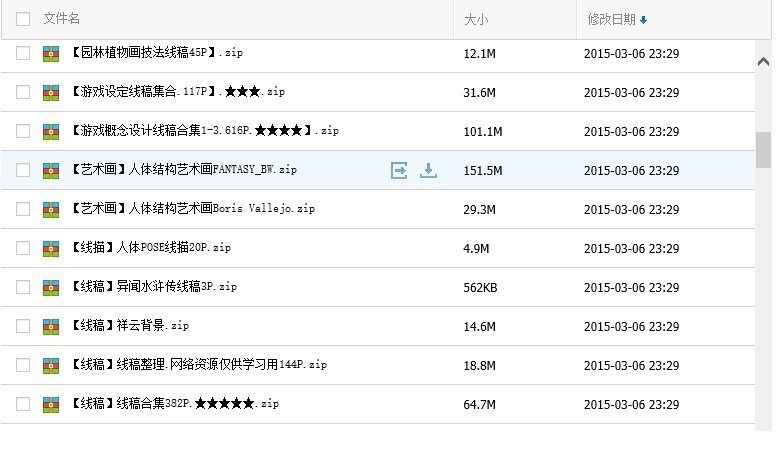Click zip icon of 园林植物画技法线稿45P
Screen dimensions: 780x454
(51, 53)
